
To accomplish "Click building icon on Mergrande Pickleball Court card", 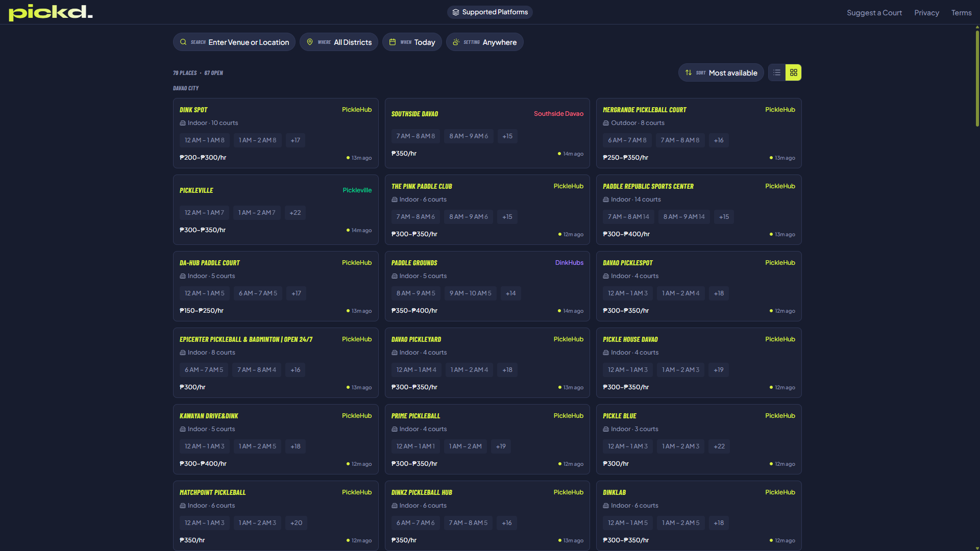I will tap(606, 123).
